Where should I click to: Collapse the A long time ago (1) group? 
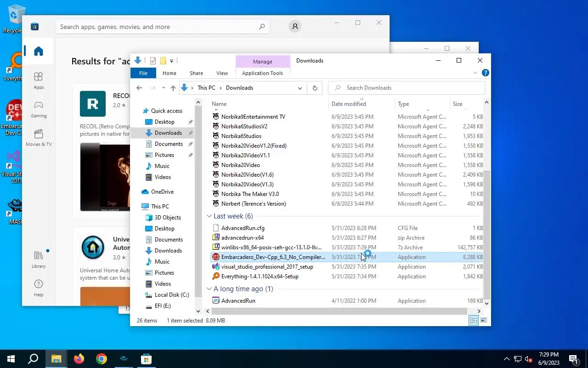(209, 289)
